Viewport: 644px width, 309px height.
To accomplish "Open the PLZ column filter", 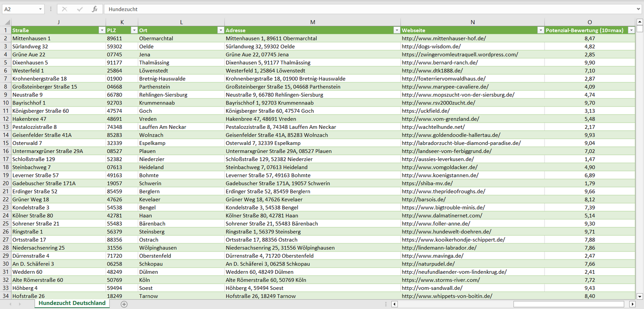I will tap(134, 30).
